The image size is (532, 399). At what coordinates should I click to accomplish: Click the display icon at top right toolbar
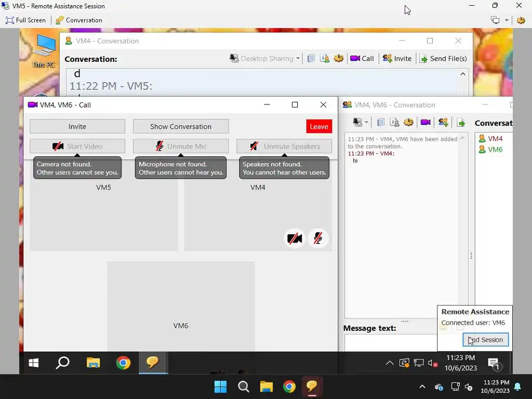click(x=495, y=20)
